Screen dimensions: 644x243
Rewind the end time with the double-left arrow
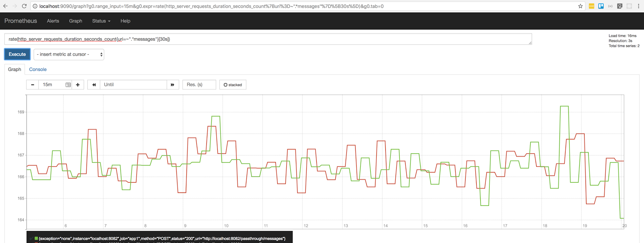coord(94,85)
